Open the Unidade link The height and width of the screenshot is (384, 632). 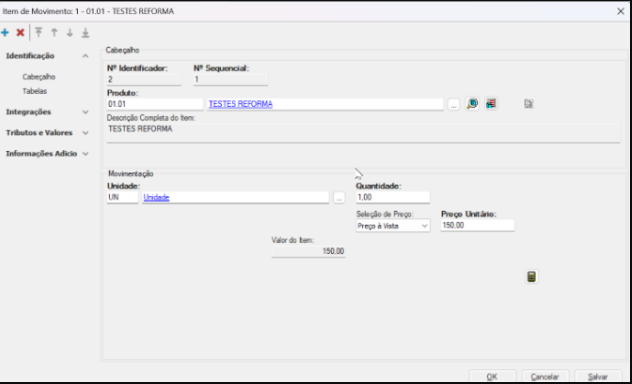(x=156, y=197)
